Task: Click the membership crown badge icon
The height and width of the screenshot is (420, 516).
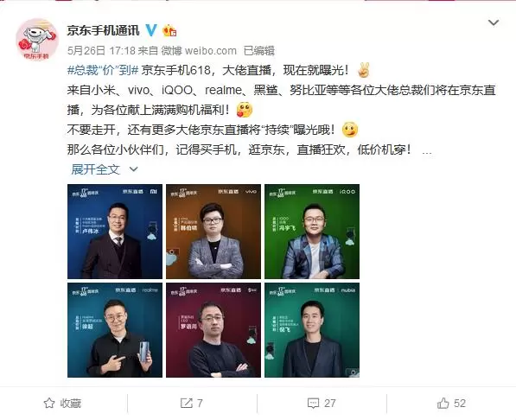Action: [169, 30]
